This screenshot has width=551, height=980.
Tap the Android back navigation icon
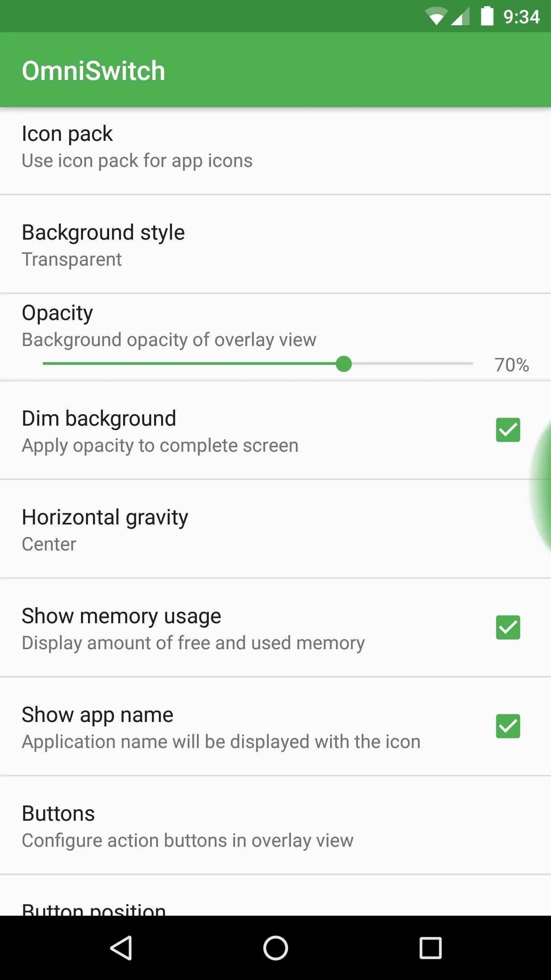(x=121, y=948)
